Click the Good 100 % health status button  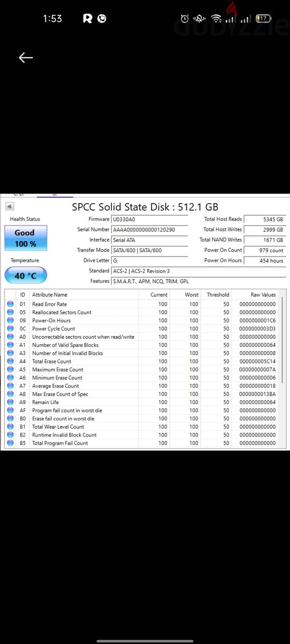coord(26,238)
